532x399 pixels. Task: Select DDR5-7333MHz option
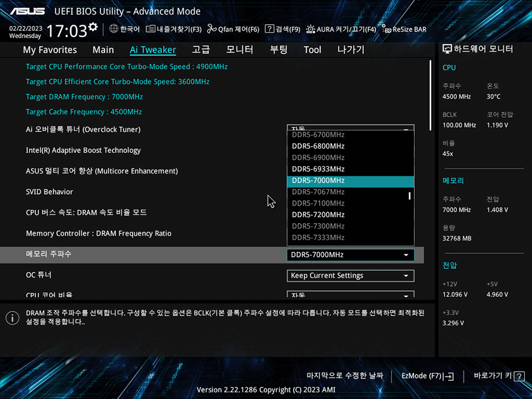351,238
